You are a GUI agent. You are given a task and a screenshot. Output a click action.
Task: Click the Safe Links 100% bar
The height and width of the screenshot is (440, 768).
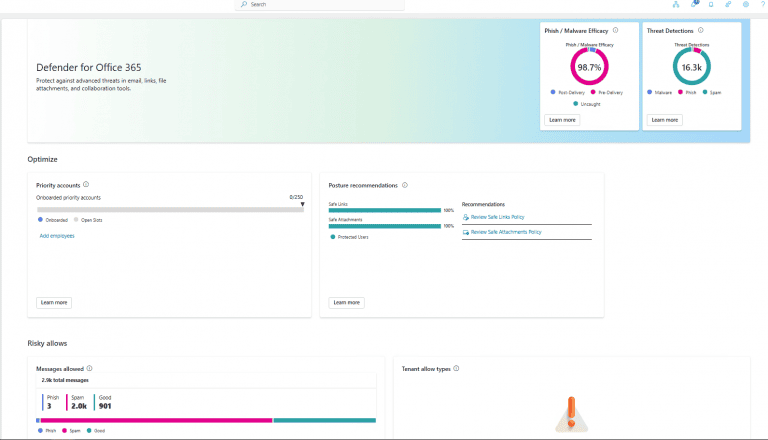pos(385,210)
